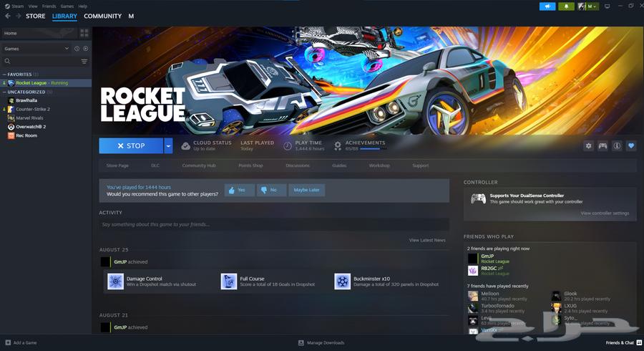
Task: Click the recent activity clock sort icon
Action: coord(77,49)
